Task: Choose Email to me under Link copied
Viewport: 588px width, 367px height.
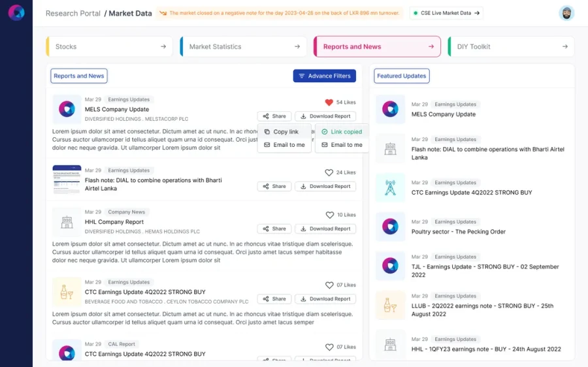Action: pos(342,145)
